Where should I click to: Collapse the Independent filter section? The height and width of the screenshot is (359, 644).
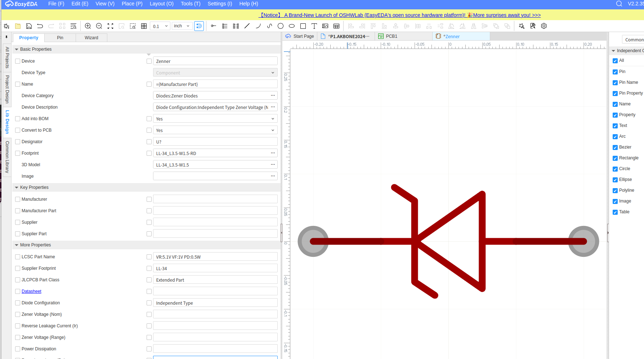coord(613,51)
